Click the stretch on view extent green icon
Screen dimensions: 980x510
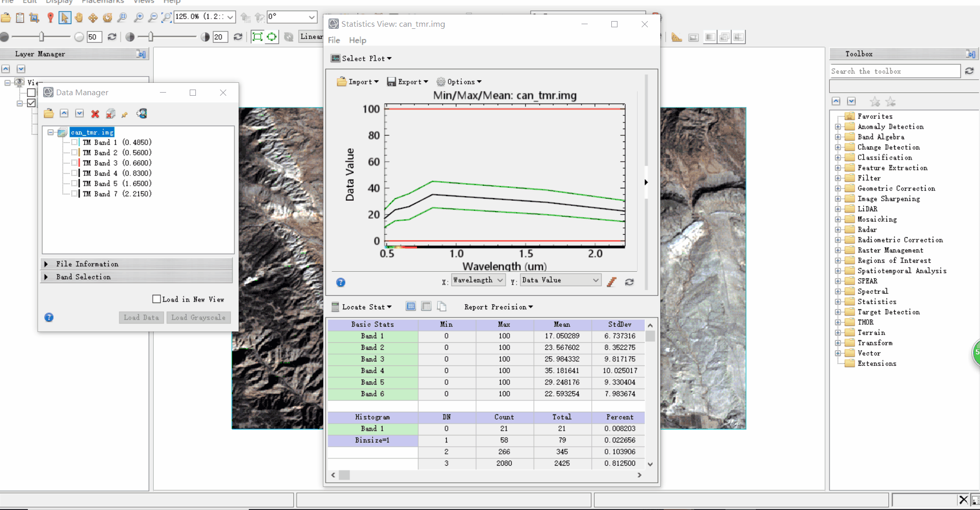coord(272,37)
